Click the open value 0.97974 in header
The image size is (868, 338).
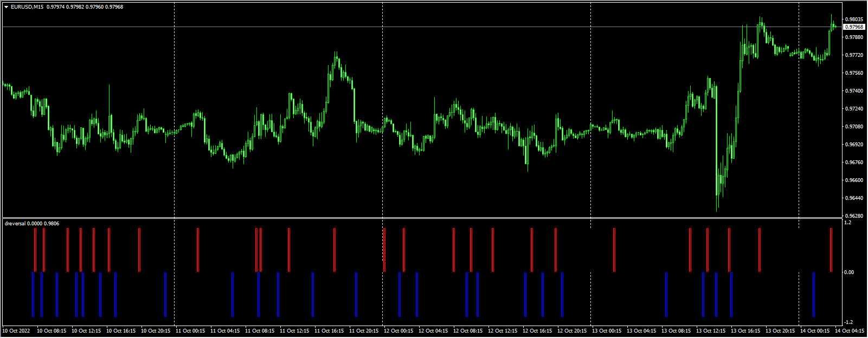pos(55,7)
